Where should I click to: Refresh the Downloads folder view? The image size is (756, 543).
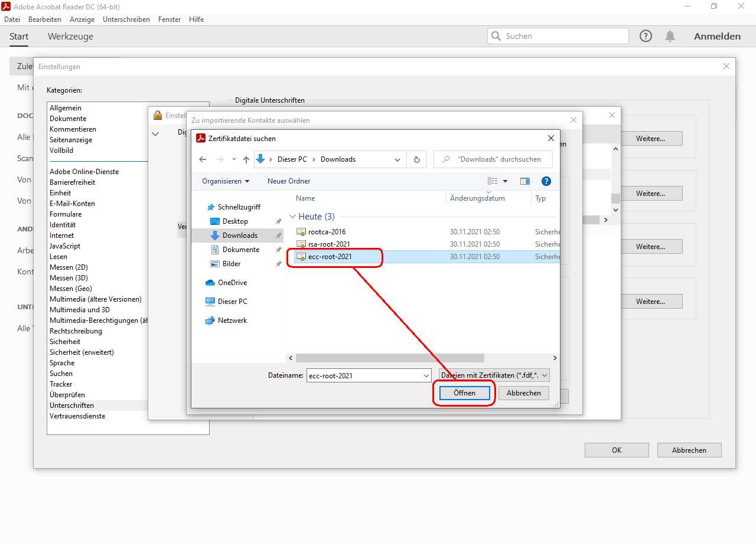[416, 159]
